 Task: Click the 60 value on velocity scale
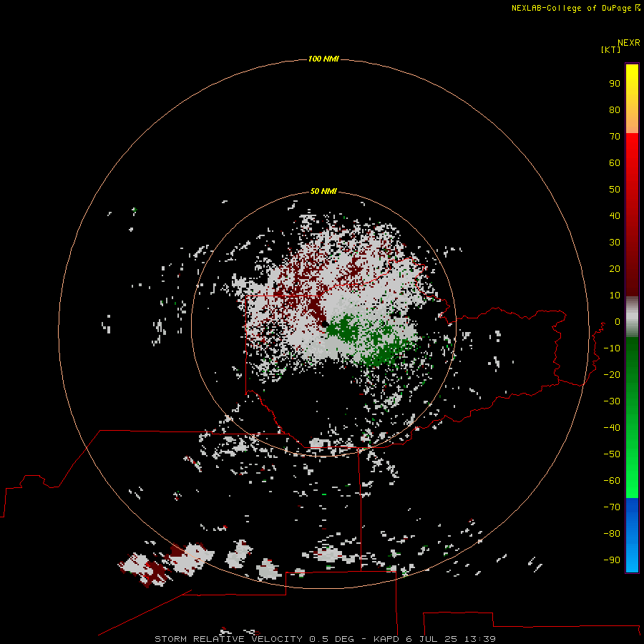pos(615,162)
